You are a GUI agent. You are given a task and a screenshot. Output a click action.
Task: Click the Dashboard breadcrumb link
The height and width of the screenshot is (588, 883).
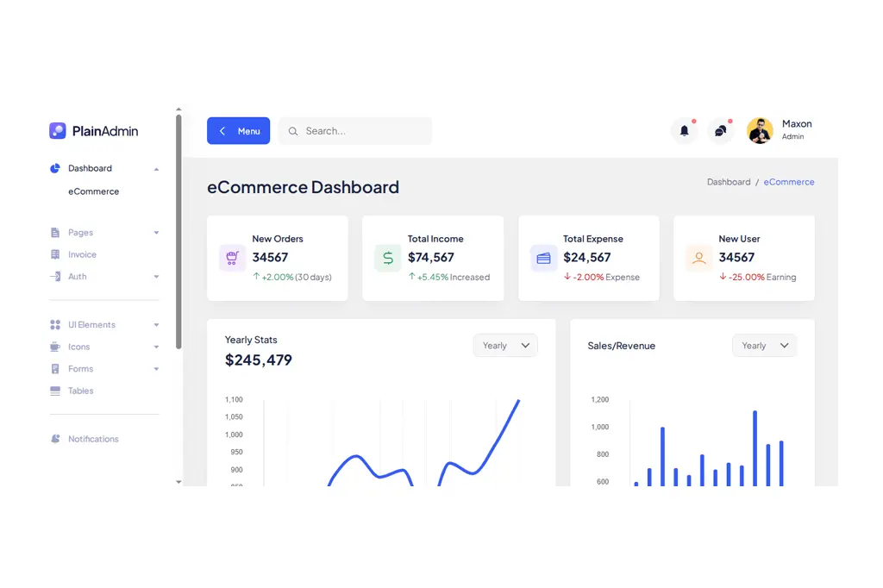tap(729, 183)
